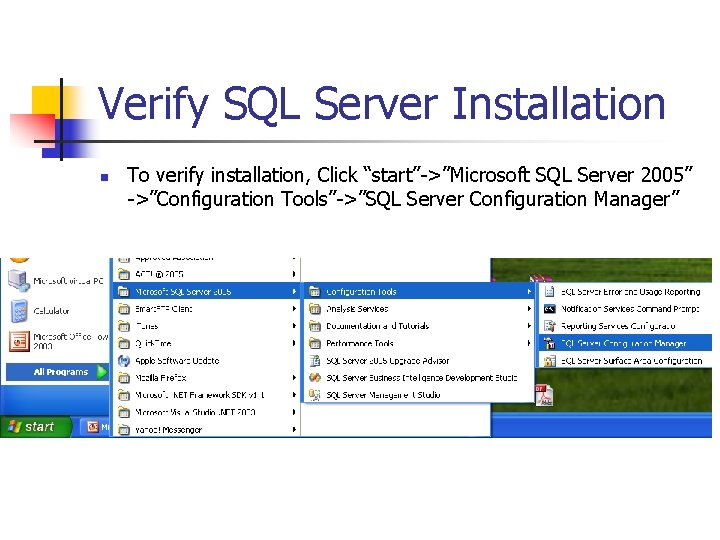
Task: Launch SQL Server Management Studio
Action: pos(419,395)
